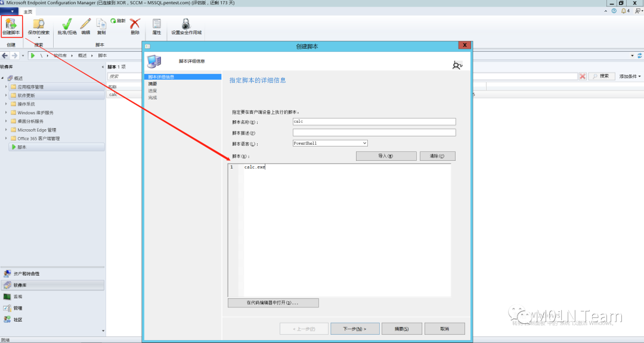Screen dimensions: 644x343
Task: Select the 主页 ribbon tab
Action: (28, 11)
